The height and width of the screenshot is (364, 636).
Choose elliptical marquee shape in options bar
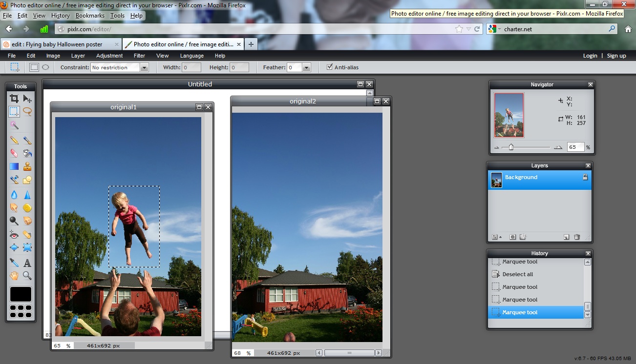coord(45,67)
